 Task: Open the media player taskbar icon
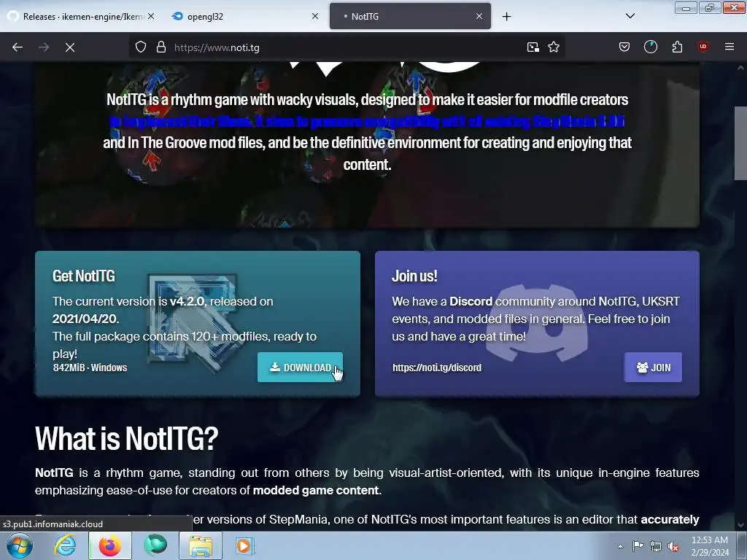click(x=245, y=545)
